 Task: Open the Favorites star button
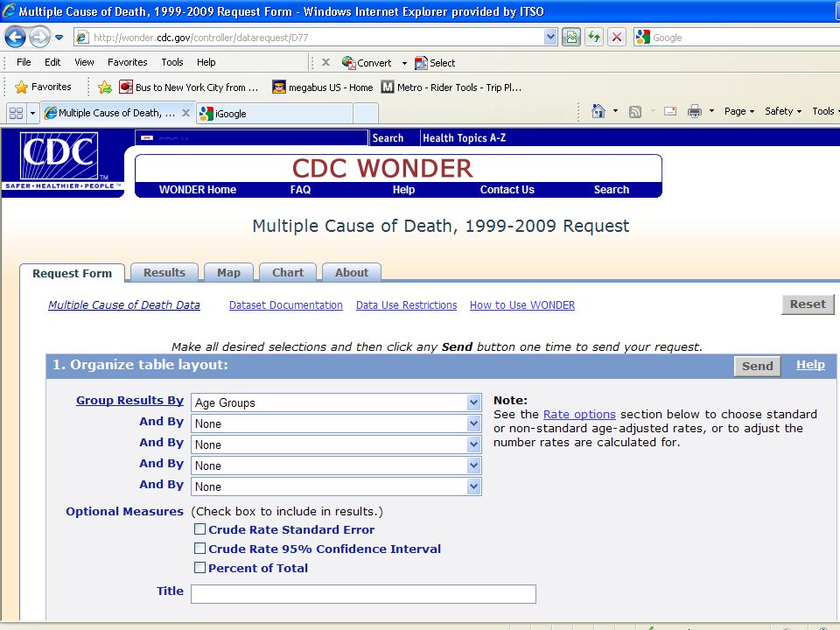tap(44, 87)
